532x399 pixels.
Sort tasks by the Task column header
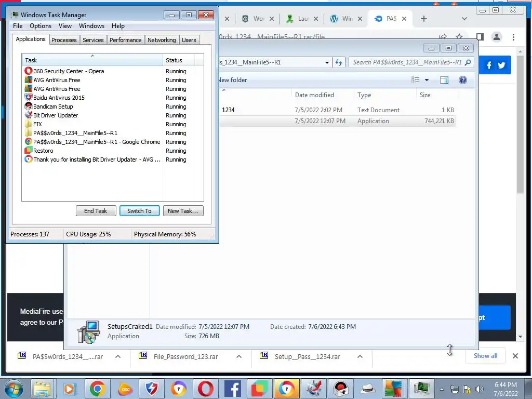(x=92, y=60)
